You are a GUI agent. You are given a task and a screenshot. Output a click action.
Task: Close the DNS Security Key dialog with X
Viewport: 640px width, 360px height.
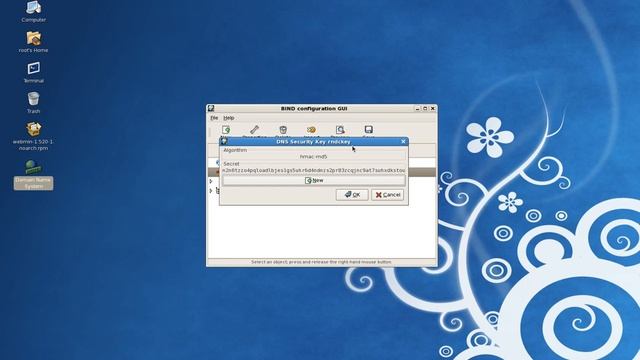point(403,141)
